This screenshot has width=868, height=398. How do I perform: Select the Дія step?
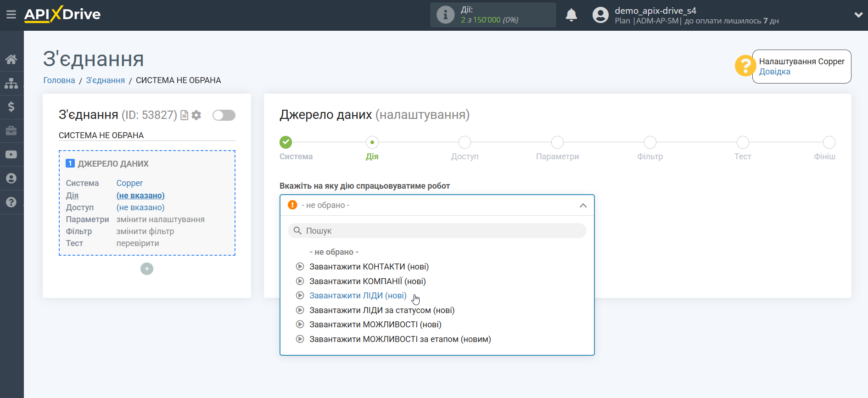pos(372,142)
